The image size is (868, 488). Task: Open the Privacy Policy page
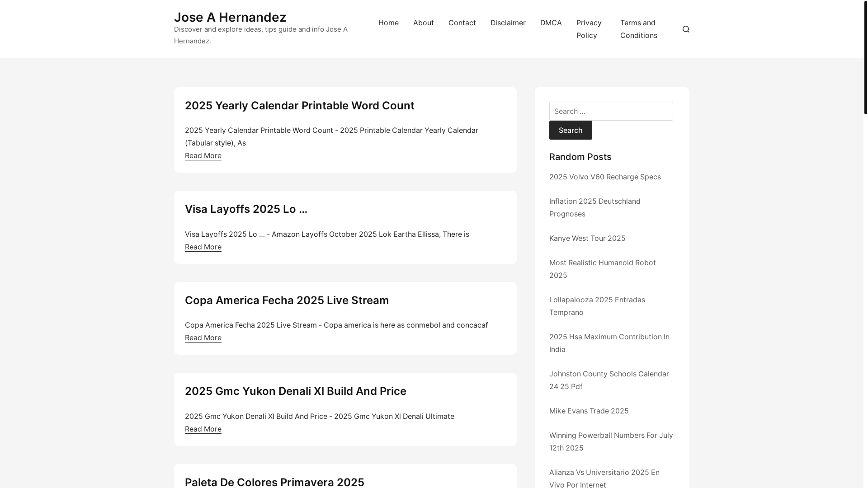[x=589, y=29]
